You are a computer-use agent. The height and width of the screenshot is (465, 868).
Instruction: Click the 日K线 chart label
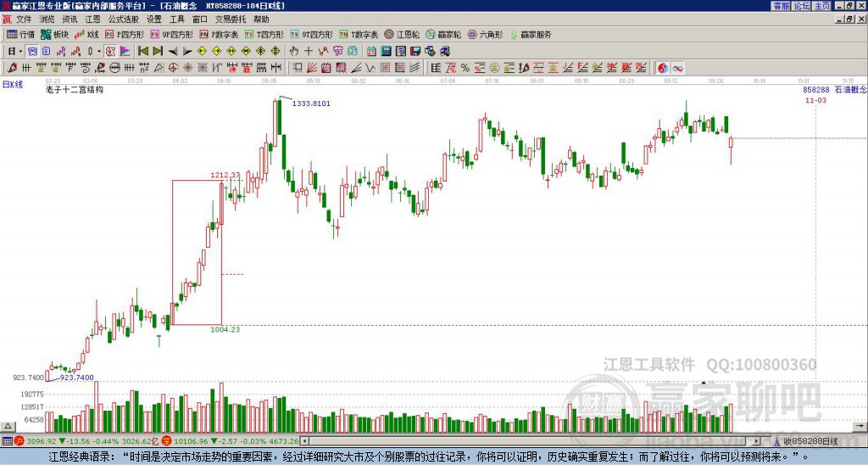(x=13, y=85)
